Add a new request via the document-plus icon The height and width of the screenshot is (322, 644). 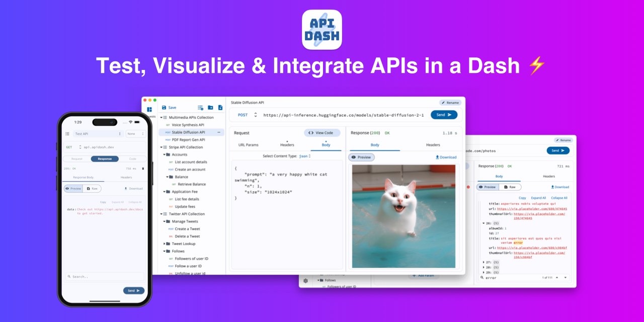click(220, 108)
